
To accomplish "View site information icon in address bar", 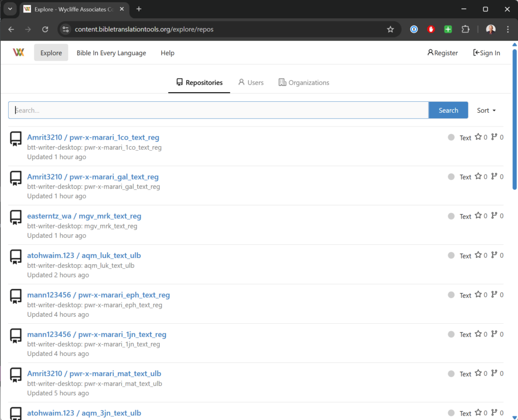I will [65, 29].
